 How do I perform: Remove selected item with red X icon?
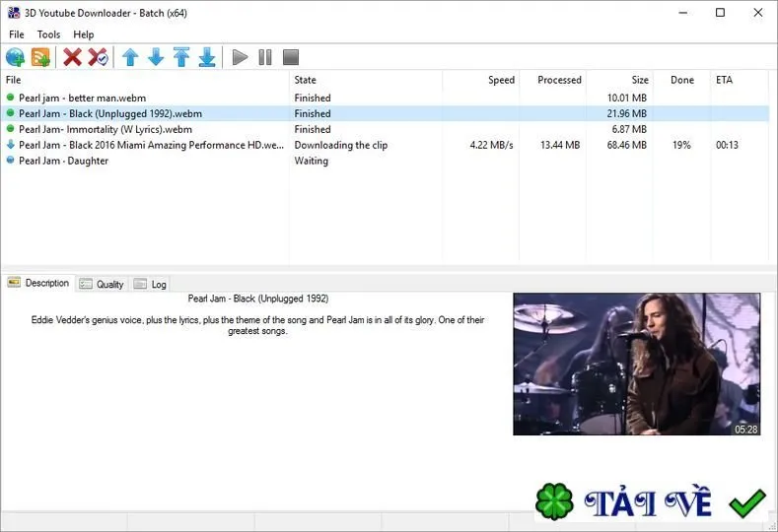point(72,57)
